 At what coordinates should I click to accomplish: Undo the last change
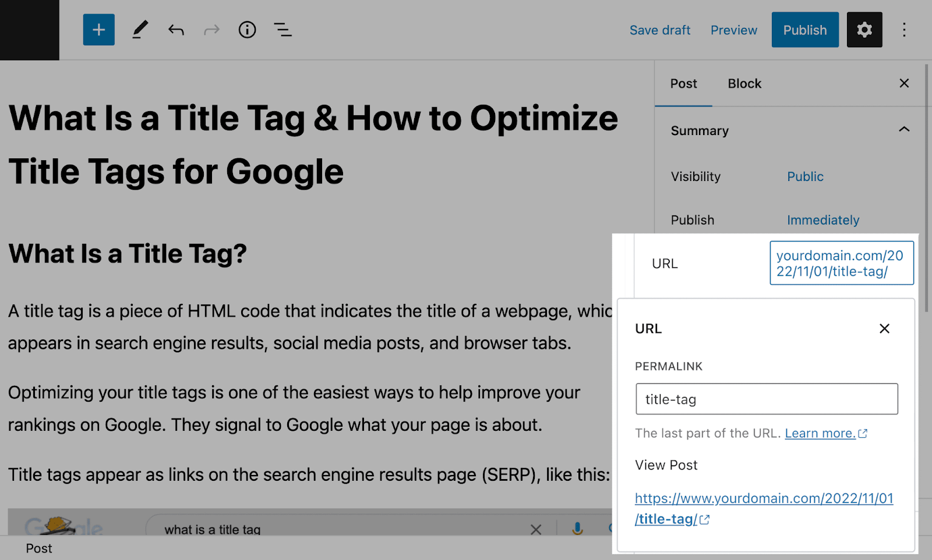[x=176, y=30]
